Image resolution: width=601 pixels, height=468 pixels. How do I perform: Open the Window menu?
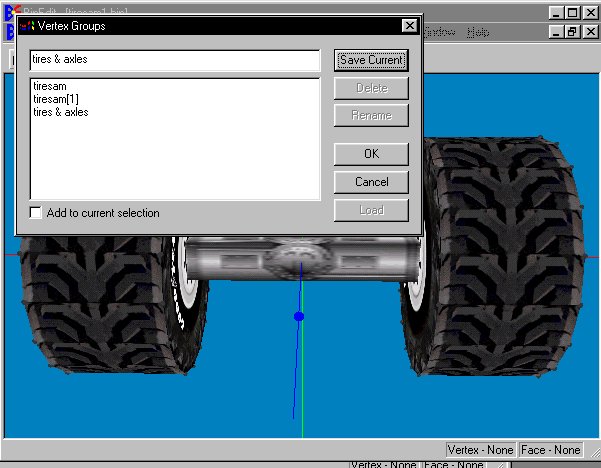coord(439,32)
